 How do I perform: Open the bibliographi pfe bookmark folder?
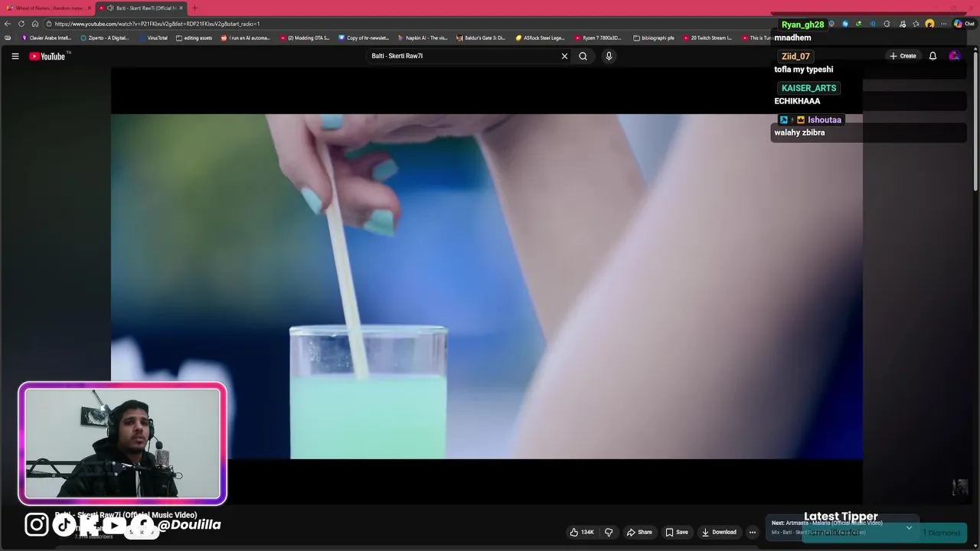[654, 37]
